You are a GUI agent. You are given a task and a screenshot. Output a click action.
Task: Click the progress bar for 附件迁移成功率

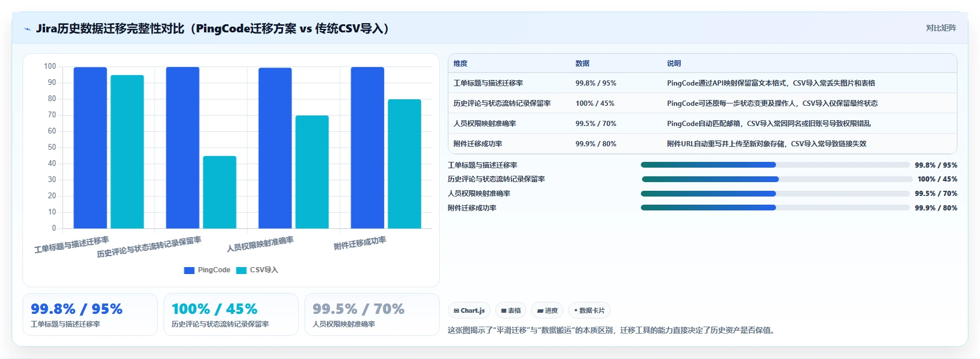pyautogui.click(x=775, y=208)
